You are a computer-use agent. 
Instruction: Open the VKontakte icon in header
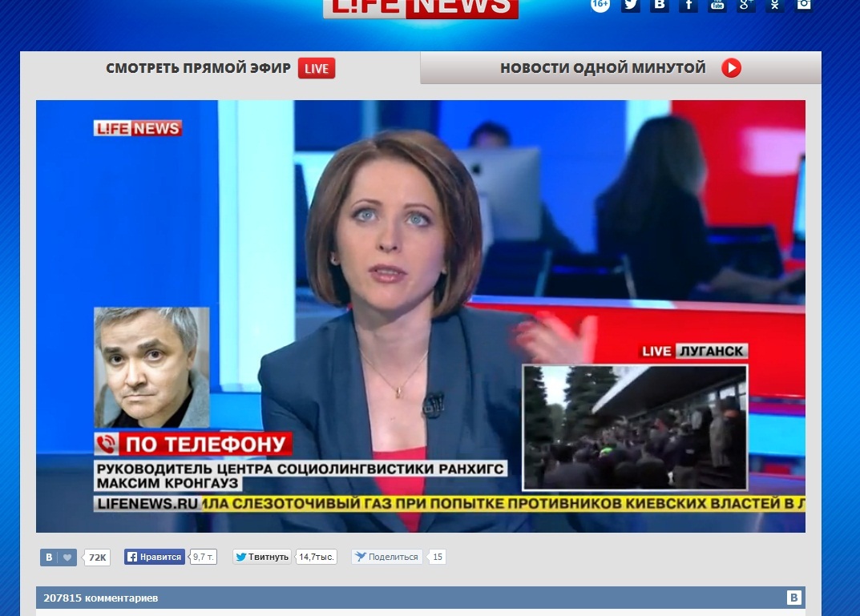tap(660, 5)
